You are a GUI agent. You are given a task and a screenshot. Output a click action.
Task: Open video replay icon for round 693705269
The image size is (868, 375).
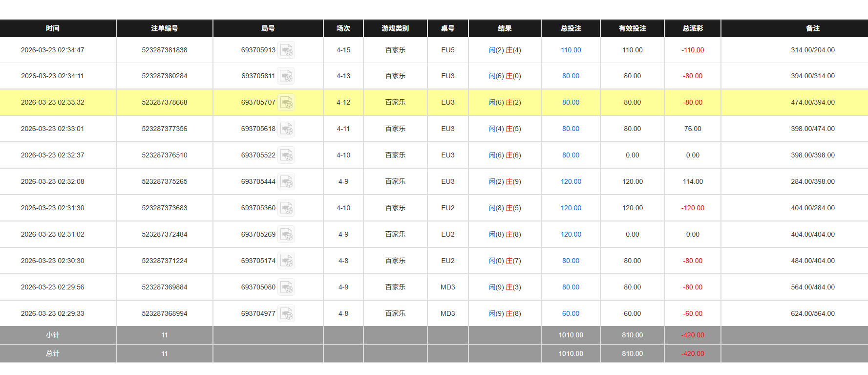coord(286,234)
